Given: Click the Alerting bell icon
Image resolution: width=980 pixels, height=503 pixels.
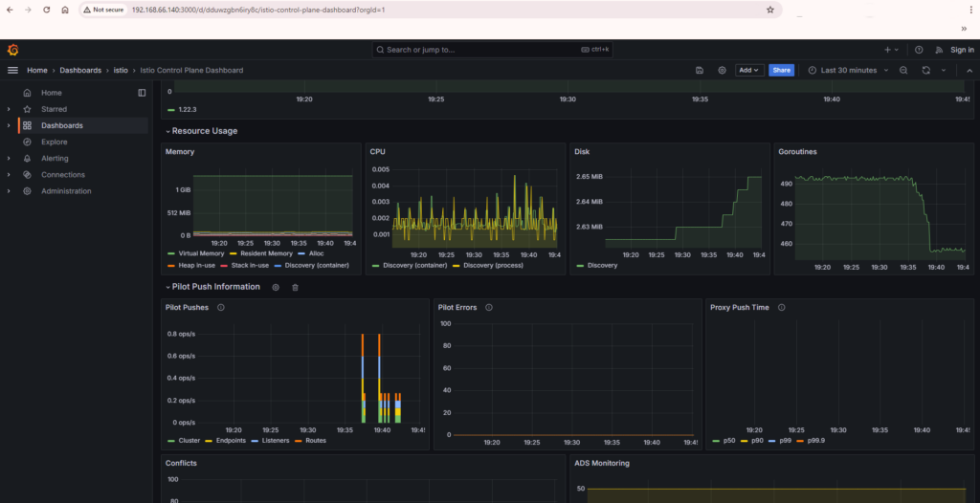Looking at the screenshot, I should 27,158.
